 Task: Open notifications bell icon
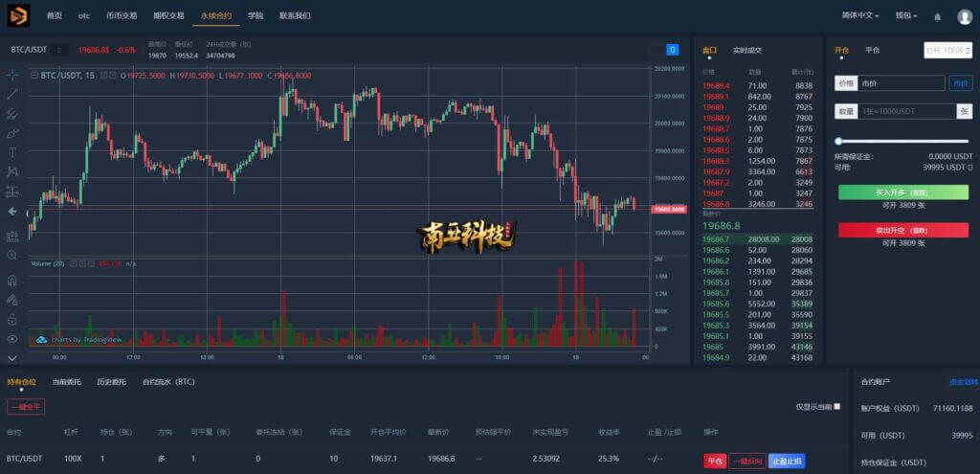(938, 17)
